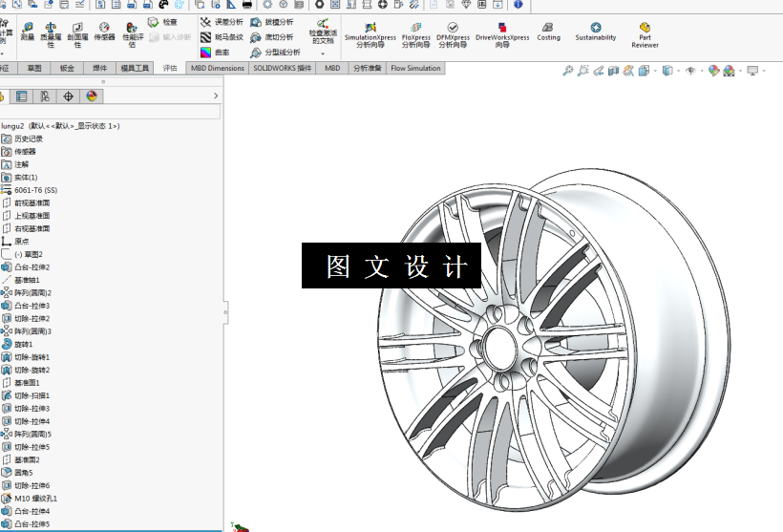Click Edit Appearance color ball icon
783x532 pixels.
coord(713,71)
